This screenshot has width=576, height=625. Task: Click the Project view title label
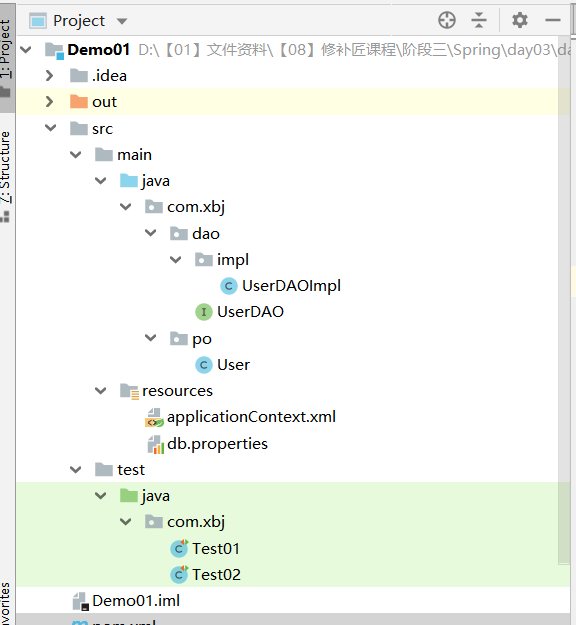coord(79,21)
